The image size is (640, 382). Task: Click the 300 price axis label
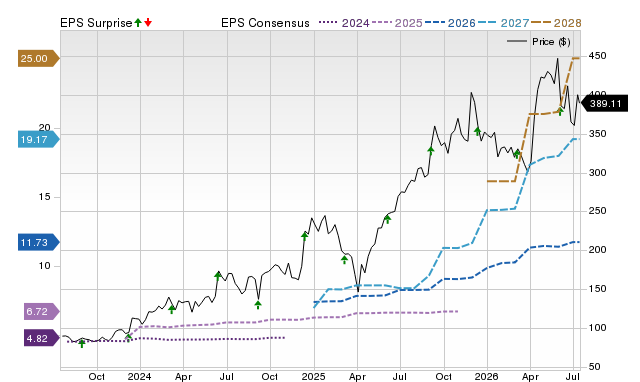click(597, 173)
